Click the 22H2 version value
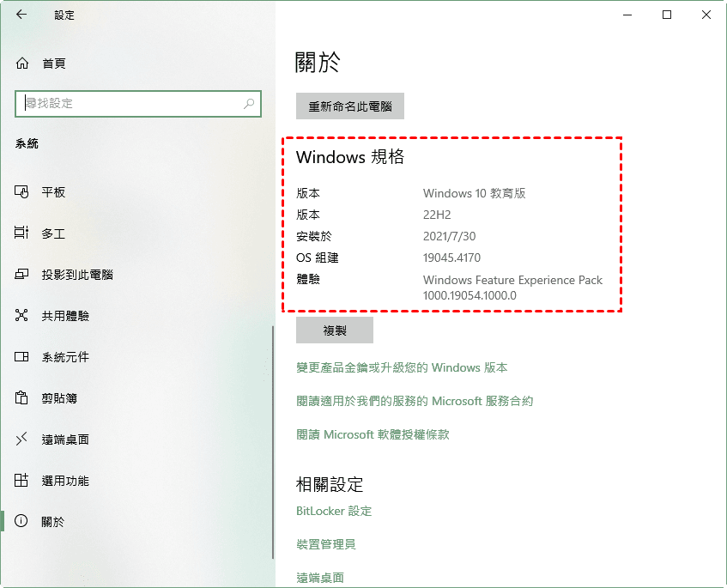 coord(437,215)
